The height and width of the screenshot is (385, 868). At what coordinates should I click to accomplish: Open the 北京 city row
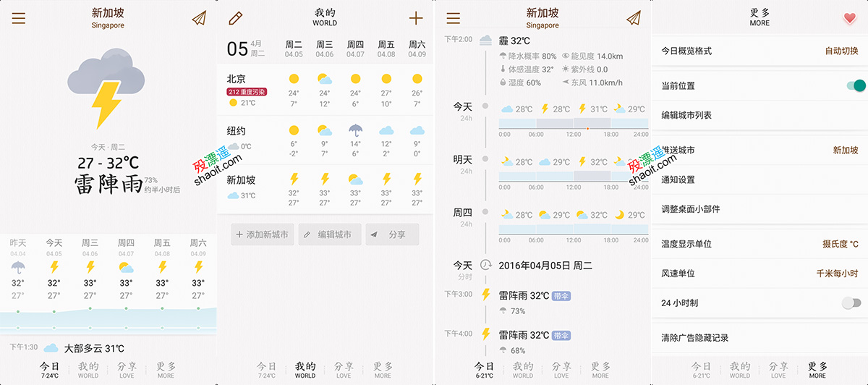pyautogui.click(x=325, y=88)
